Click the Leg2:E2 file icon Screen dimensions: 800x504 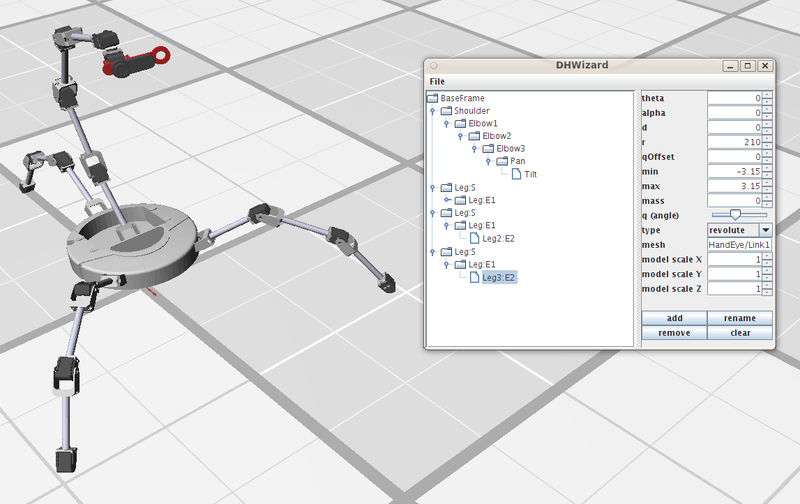pos(474,239)
